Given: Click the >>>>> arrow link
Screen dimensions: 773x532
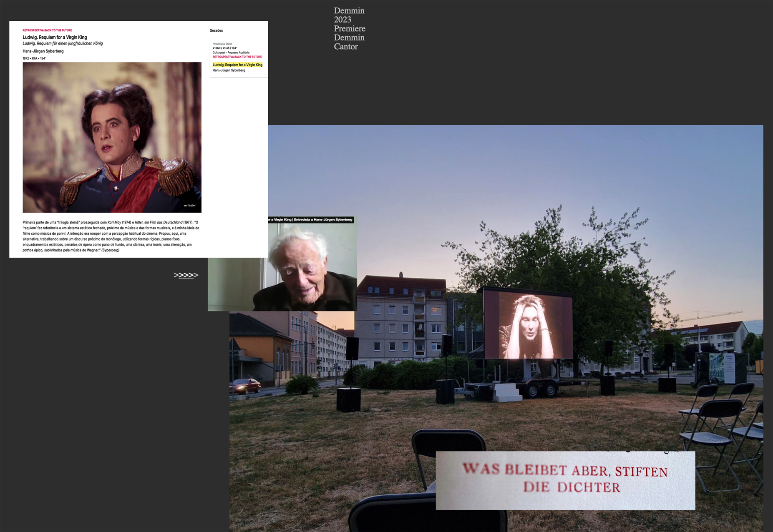Looking at the screenshot, I should (186, 275).
